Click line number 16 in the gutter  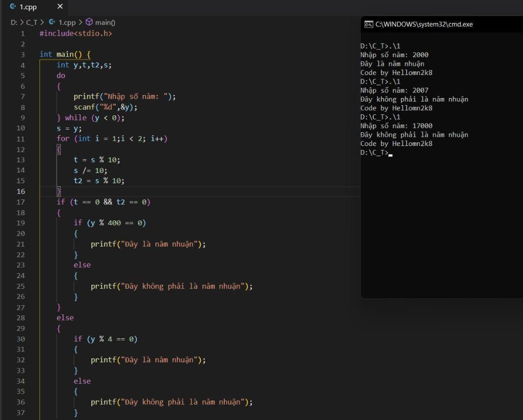pos(20,191)
